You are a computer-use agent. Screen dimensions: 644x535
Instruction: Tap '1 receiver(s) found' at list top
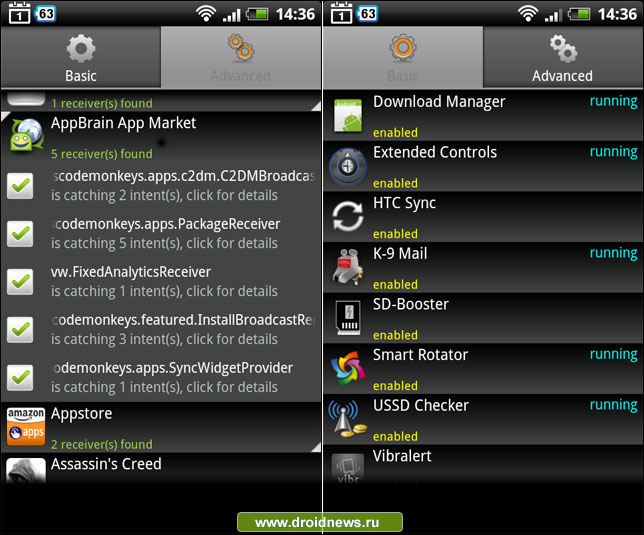(x=101, y=103)
